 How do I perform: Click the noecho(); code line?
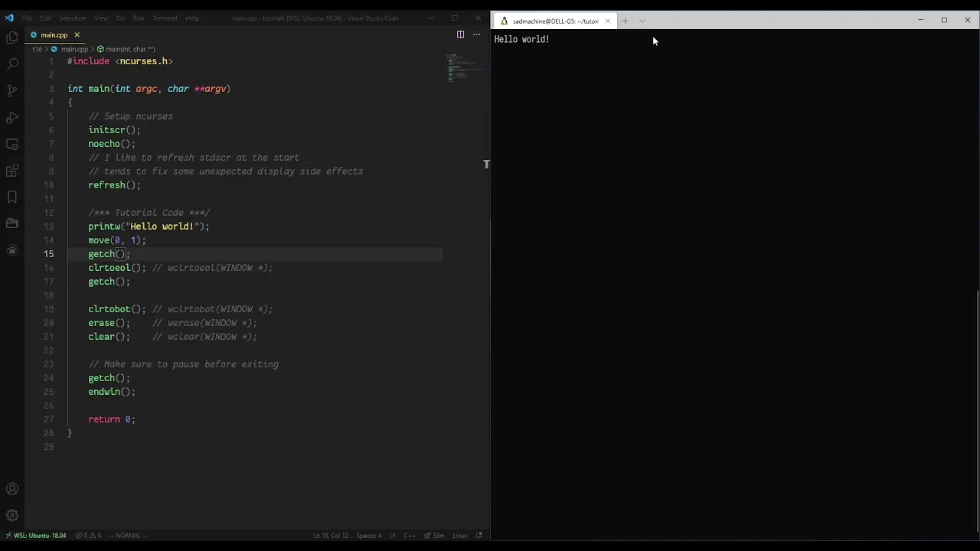[x=112, y=144]
